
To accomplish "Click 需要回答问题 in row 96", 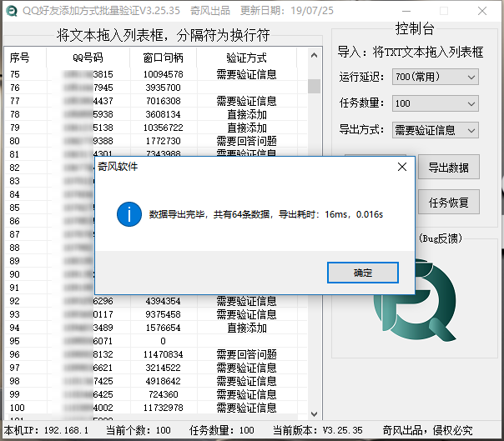I will point(246,354).
